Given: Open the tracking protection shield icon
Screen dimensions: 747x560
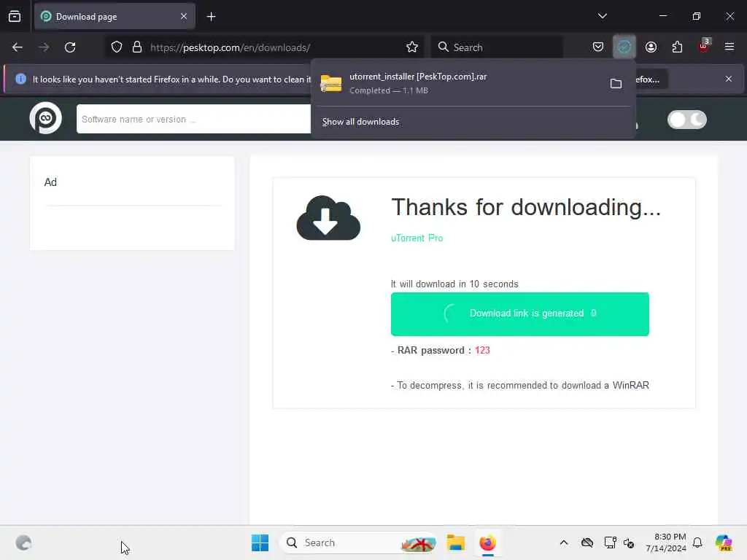Looking at the screenshot, I should [x=117, y=47].
